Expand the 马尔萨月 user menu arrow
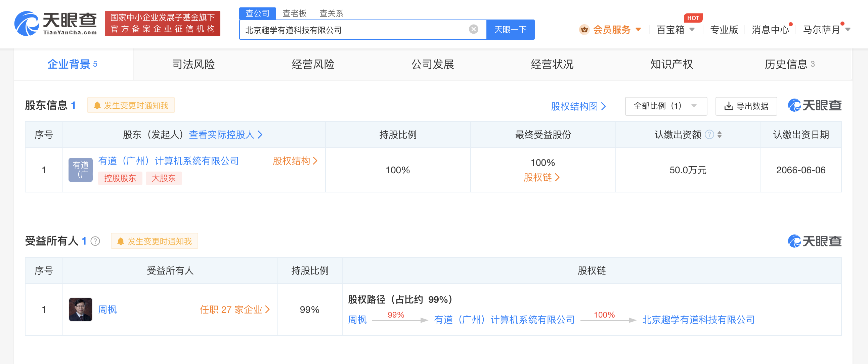This screenshot has height=364, width=868. click(848, 30)
